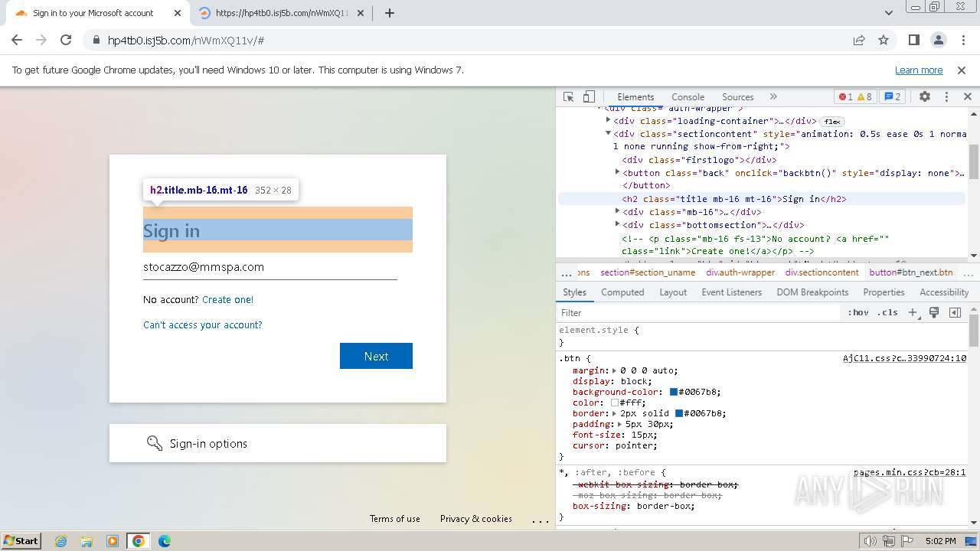Toggle the .cls class editor
The height and width of the screenshot is (551, 980).
(887, 312)
